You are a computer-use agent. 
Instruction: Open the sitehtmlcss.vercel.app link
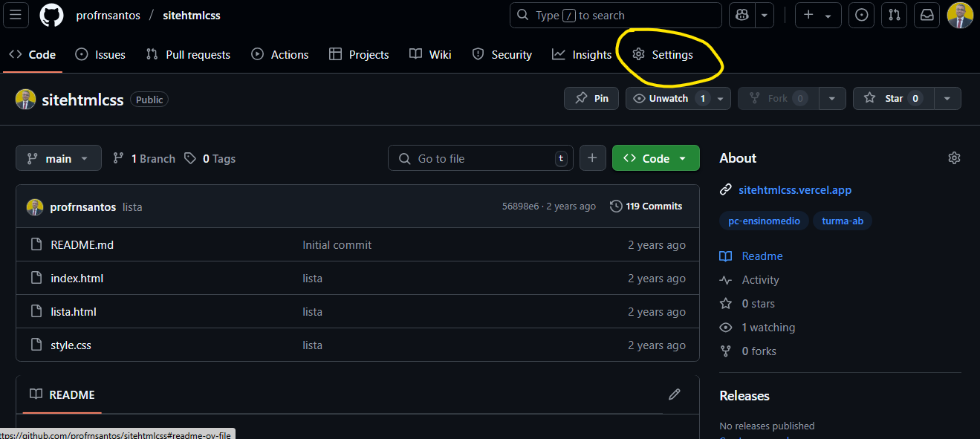coord(794,190)
